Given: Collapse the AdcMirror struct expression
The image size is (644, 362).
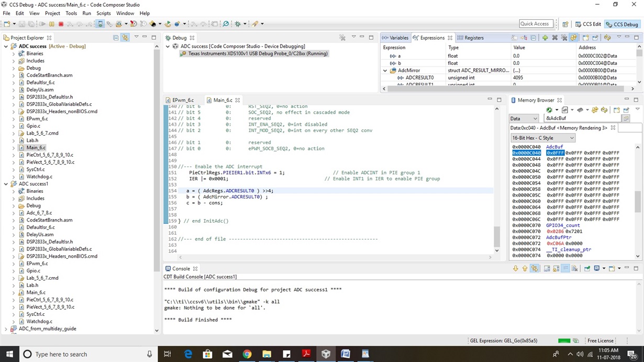Looking at the screenshot, I should [385, 70].
